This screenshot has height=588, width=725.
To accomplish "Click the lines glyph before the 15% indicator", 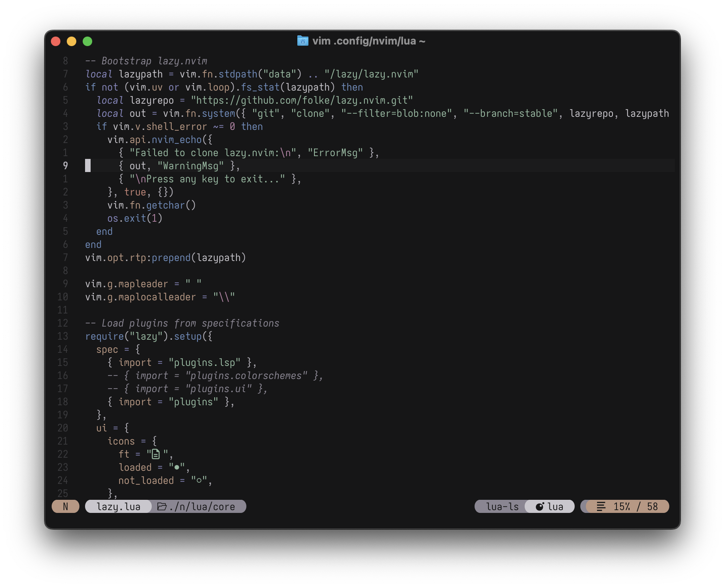I will click(x=600, y=506).
